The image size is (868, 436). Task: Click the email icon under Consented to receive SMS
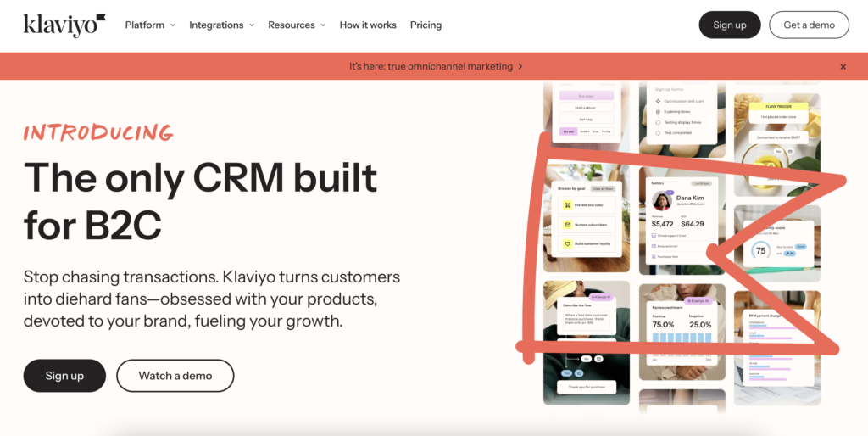(790, 151)
